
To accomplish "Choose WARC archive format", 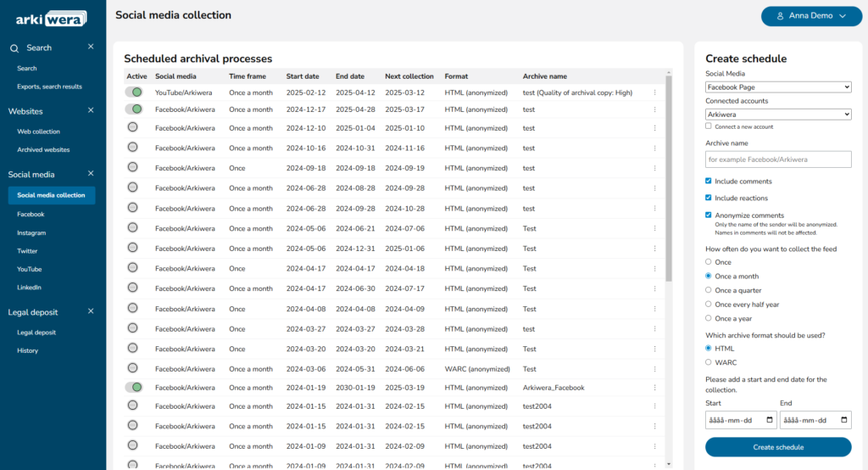I will pos(709,362).
